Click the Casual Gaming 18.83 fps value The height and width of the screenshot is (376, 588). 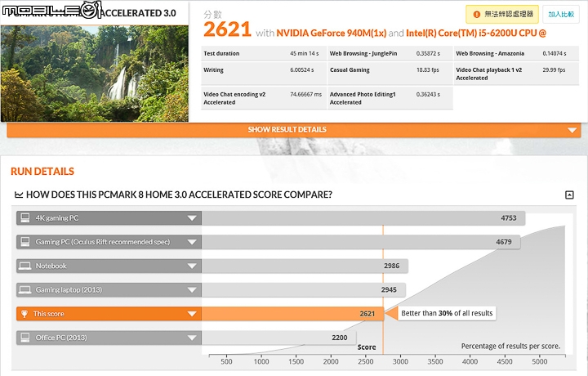(427, 69)
